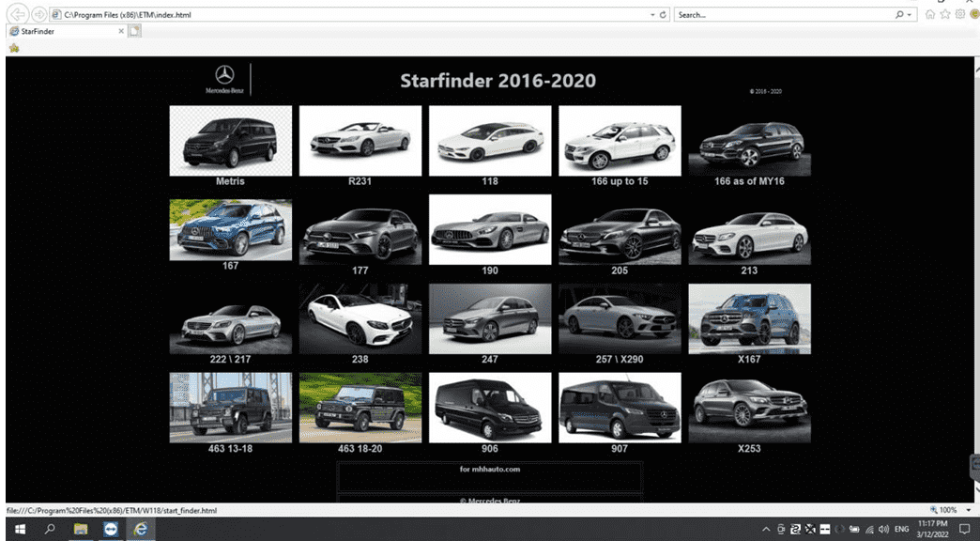Click the 205 caption text

click(x=620, y=270)
